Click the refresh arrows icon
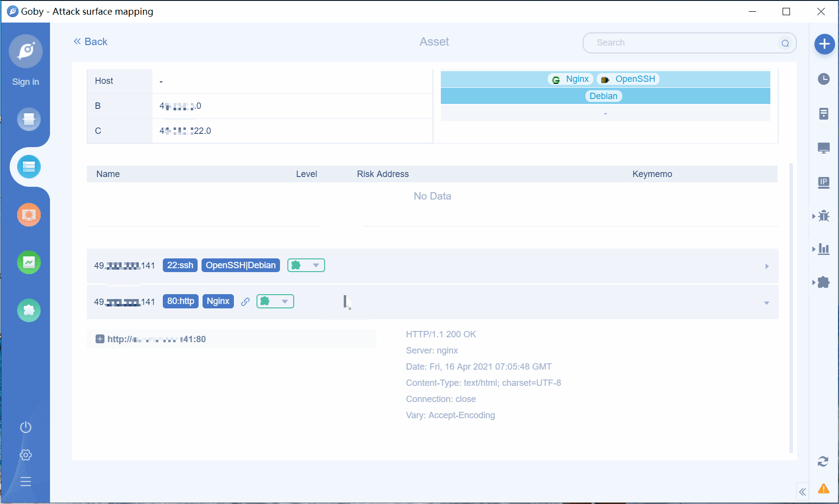This screenshot has width=839, height=504. pyautogui.click(x=823, y=461)
